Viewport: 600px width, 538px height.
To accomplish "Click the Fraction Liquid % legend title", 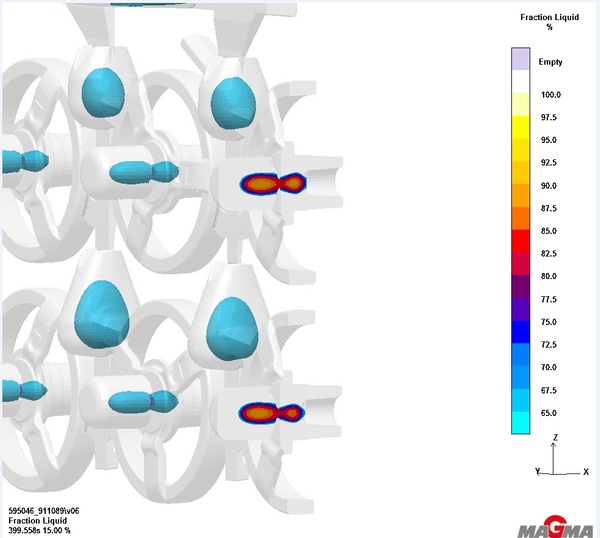I will tap(548, 22).
